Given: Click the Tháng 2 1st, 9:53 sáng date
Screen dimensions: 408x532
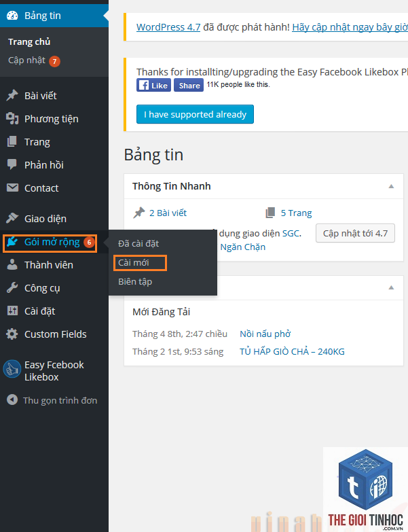Looking at the screenshot, I should pyautogui.click(x=178, y=351).
